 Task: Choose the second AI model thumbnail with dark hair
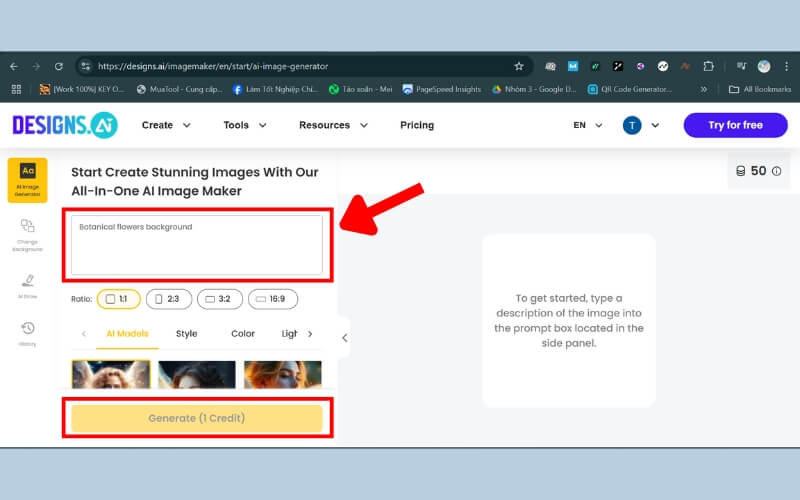(x=197, y=374)
